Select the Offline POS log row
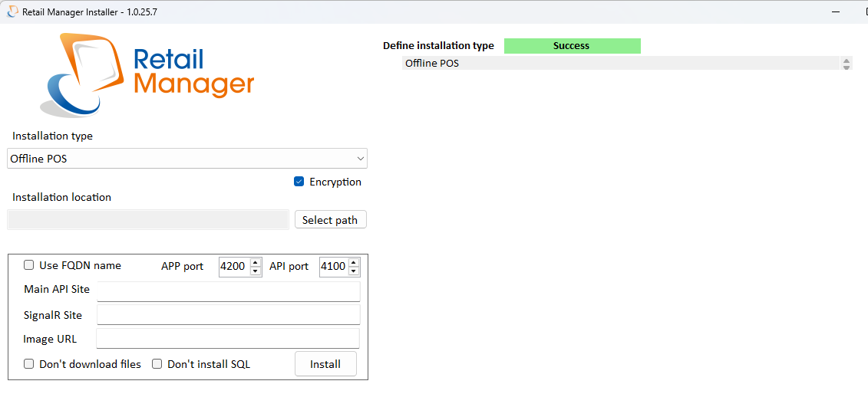 pos(621,63)
